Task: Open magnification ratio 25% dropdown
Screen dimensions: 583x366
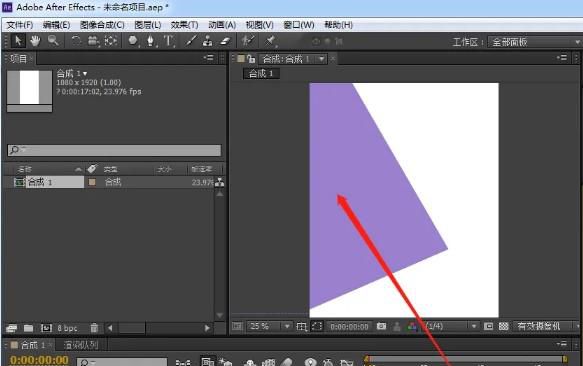Action: tap(269, 326)
